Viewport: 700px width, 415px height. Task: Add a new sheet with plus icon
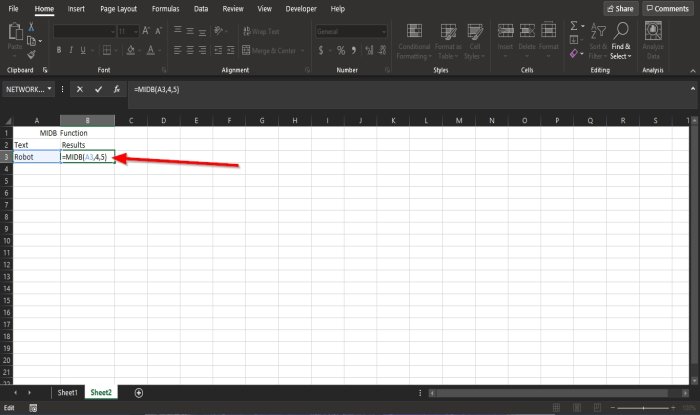coord(139,393)
